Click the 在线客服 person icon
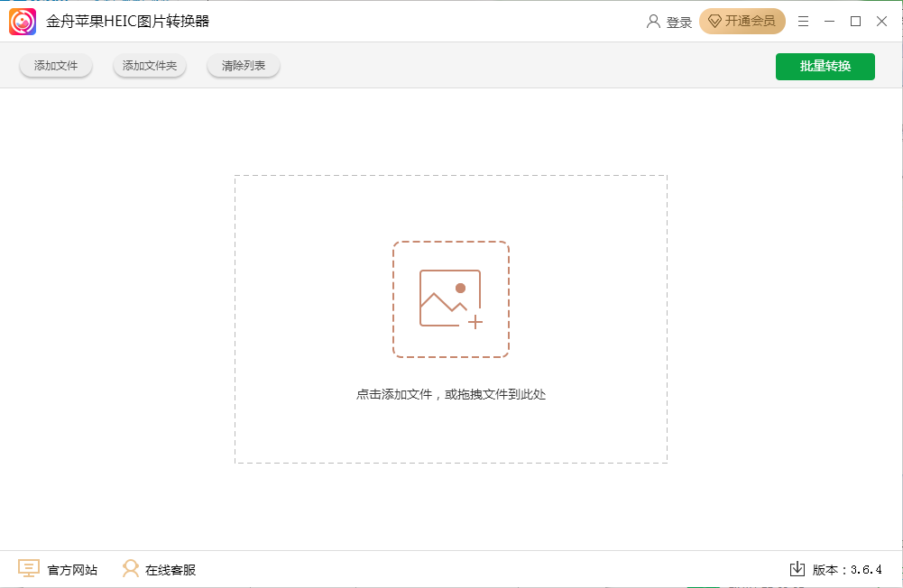Screen dimensions: 903x588 [x=131, y=568]
